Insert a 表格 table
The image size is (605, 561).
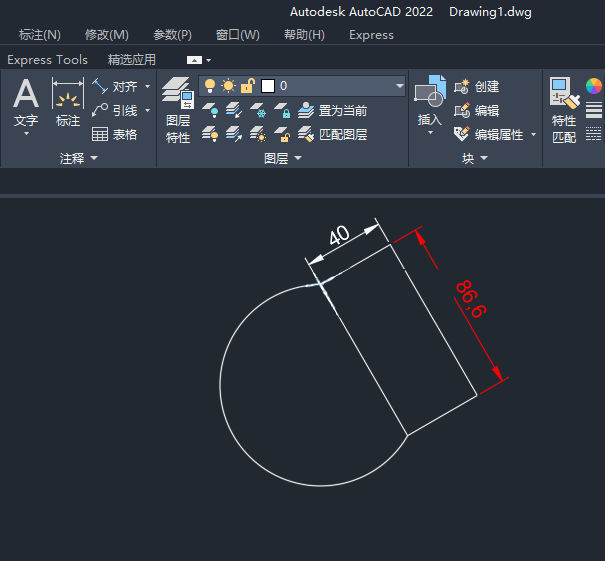point(115,134)
